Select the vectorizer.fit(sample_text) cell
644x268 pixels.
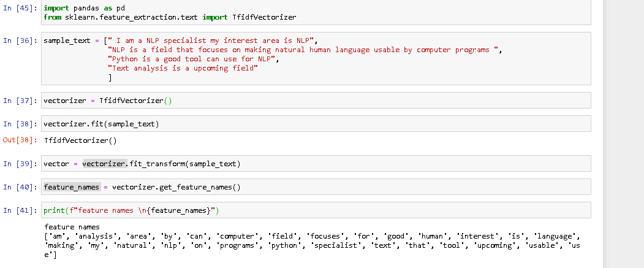coord(316,124)
